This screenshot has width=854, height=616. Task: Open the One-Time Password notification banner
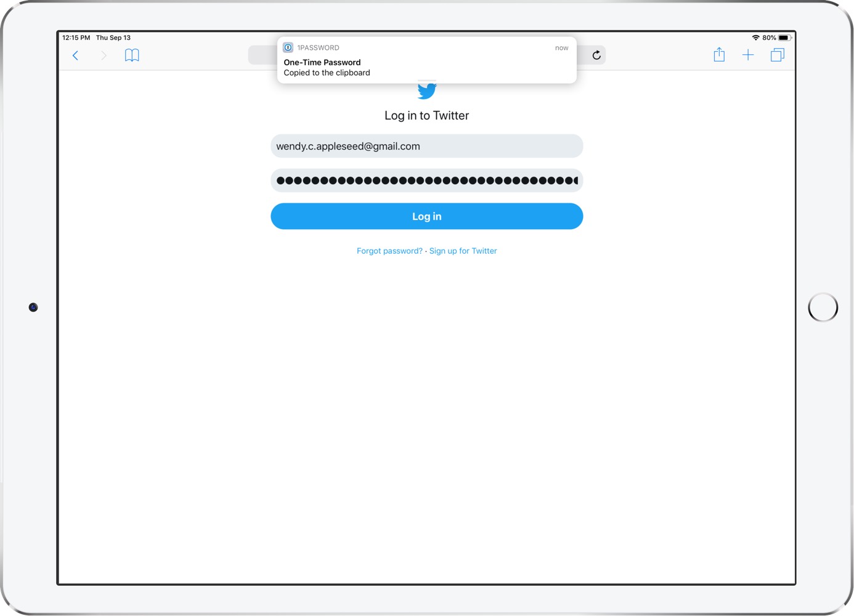(x=427, y=60)
